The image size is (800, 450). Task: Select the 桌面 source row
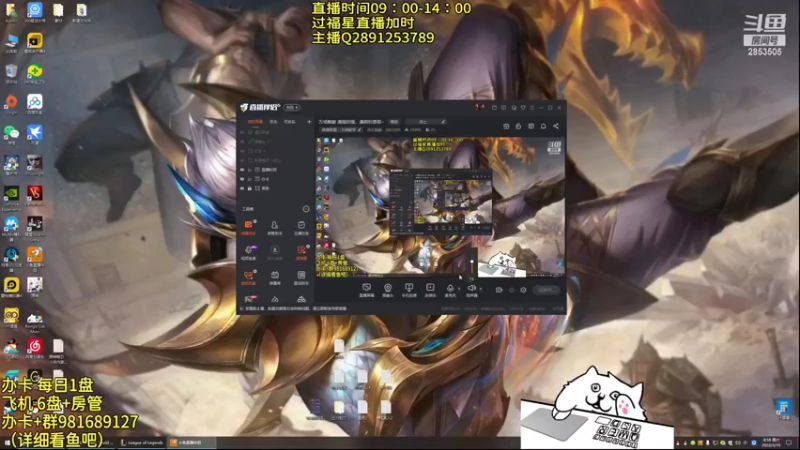coord(276,188)
